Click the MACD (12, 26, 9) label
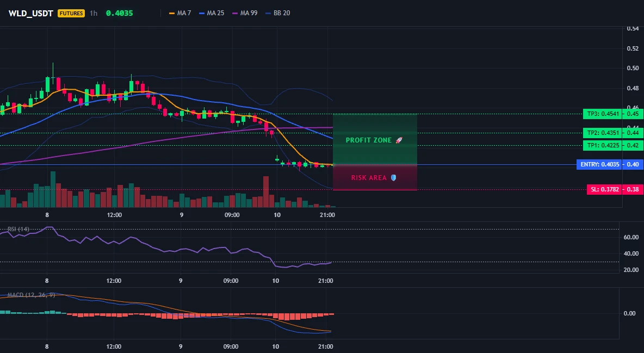This screenshot has width=644, height=353. [31, 295]
